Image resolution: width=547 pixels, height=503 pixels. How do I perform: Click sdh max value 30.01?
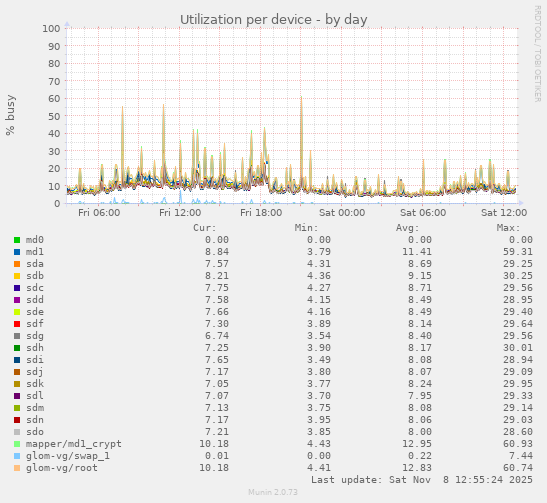(518, 348)
